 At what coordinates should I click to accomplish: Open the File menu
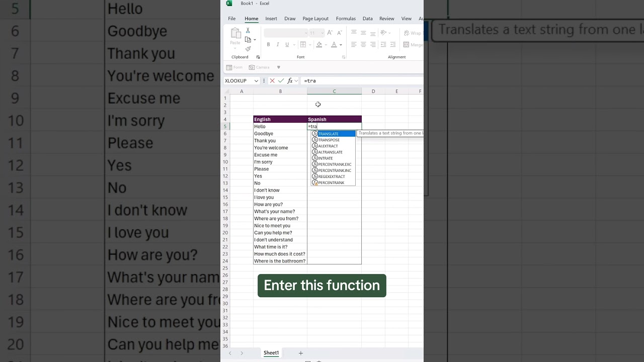[232, 19]
